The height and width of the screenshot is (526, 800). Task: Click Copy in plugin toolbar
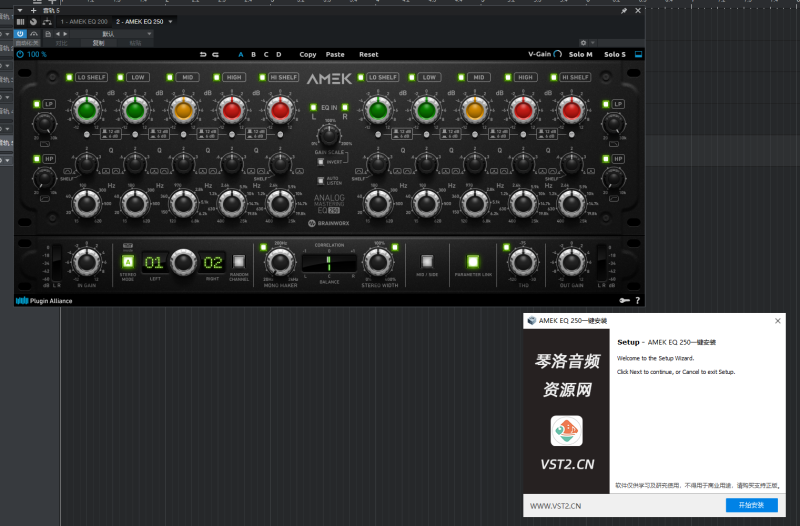(x=308, y=54)
